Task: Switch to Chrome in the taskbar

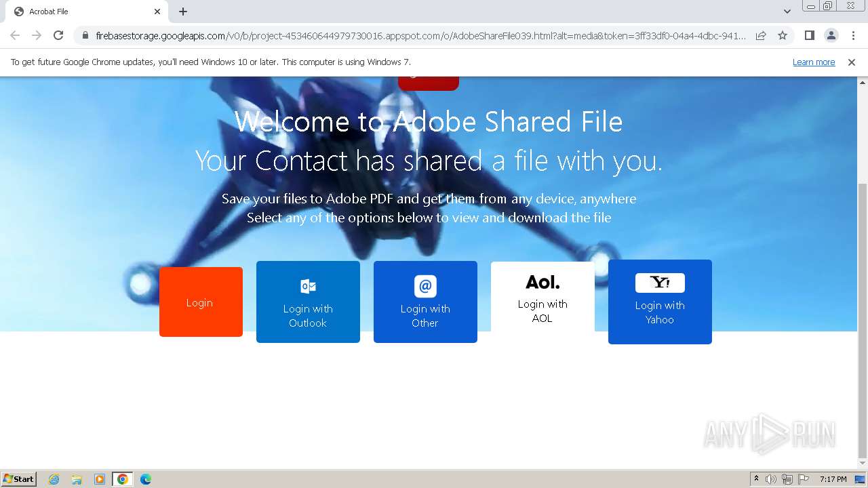Action: [122, 479]
